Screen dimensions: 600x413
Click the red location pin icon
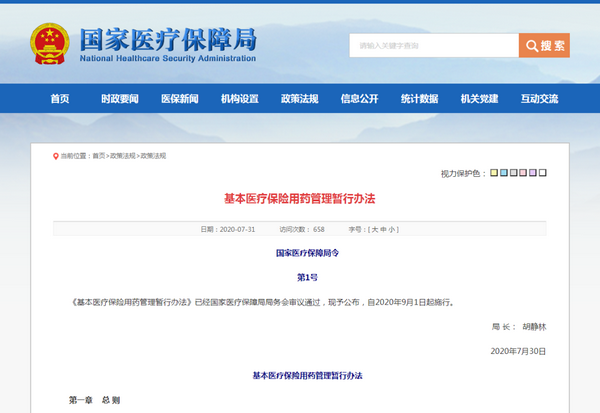point(56,156)
